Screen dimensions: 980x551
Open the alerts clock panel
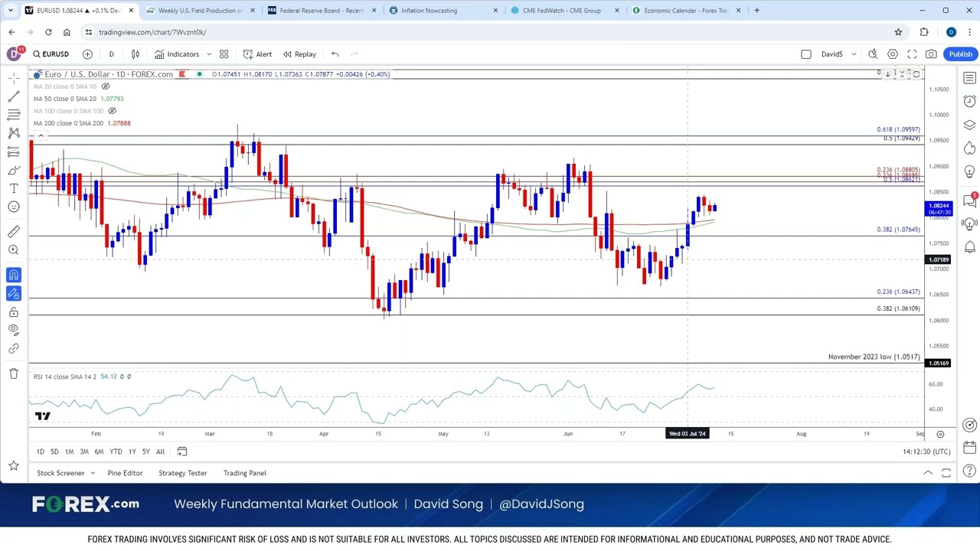tap(970, 101)
